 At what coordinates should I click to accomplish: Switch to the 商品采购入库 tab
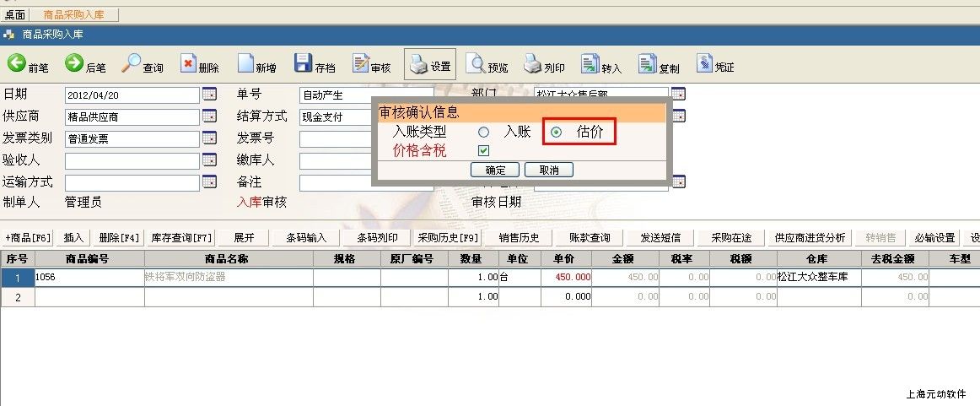(73, 15)
